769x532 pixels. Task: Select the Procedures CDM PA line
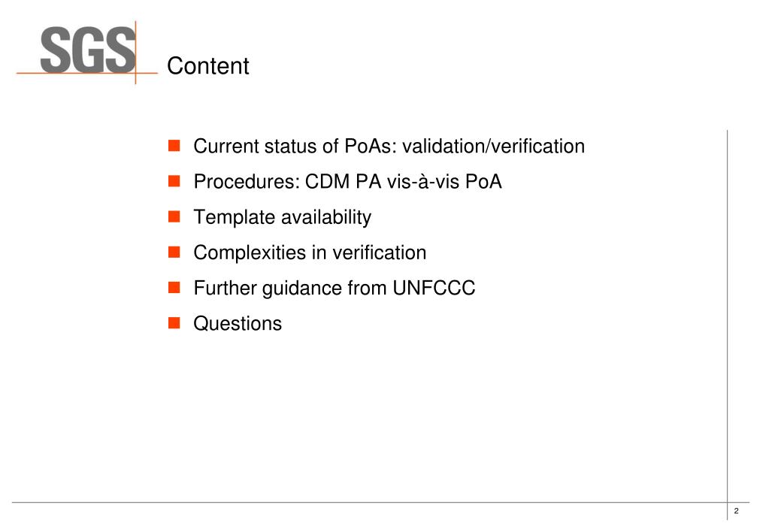coord(348,181)
